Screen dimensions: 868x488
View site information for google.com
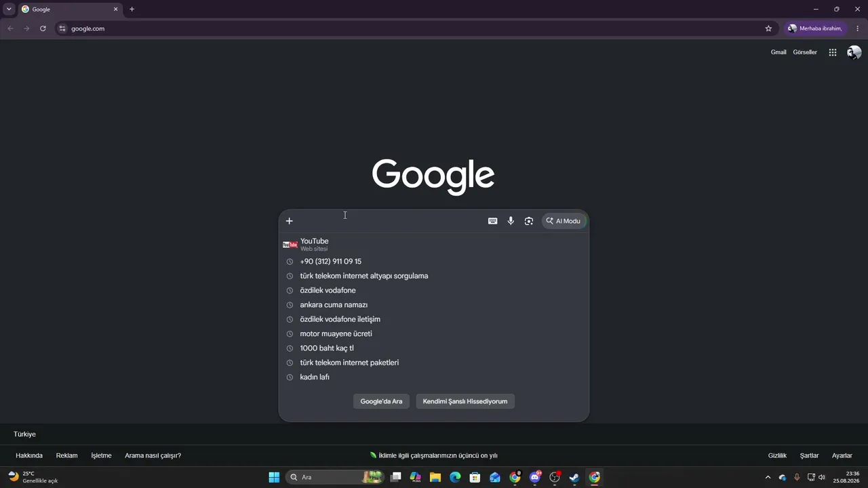coord(62,28)
